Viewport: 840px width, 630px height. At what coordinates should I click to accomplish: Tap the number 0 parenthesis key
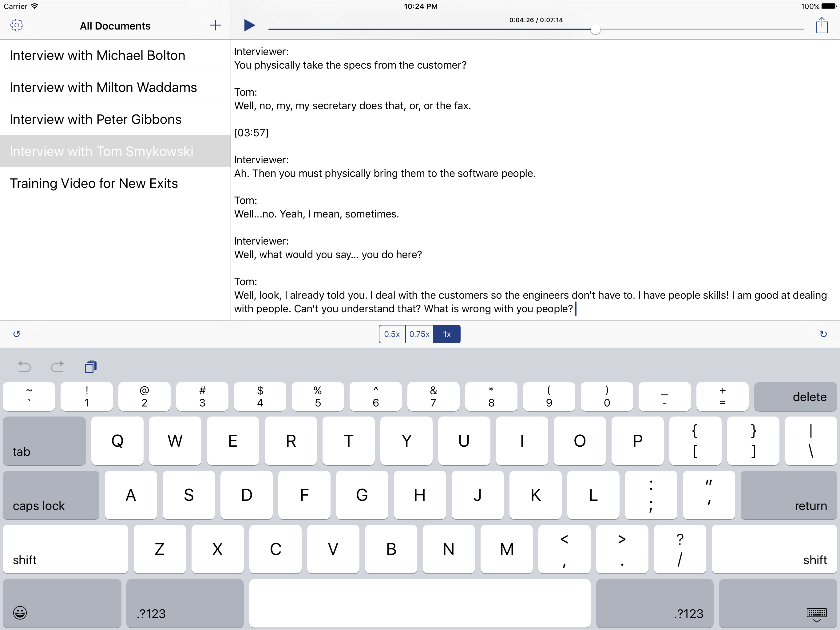pyautogui.click(x=607, y=397)
